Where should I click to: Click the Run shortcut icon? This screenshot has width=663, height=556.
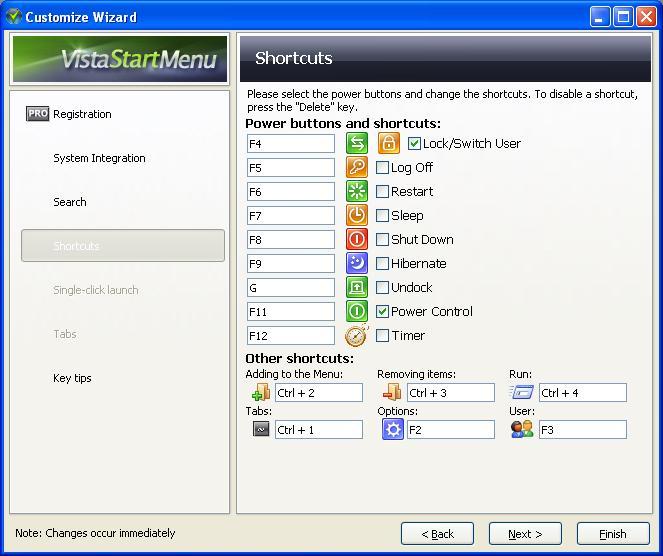pos(522,392)
